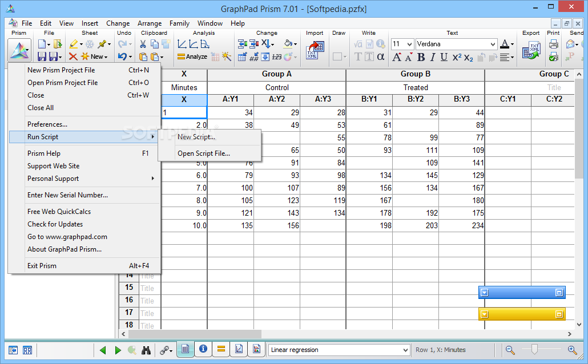Image resolution: width=588 pixels, height=364 pixels.
Task: Open the font size 11 dropdown
Action: [409, 45]
